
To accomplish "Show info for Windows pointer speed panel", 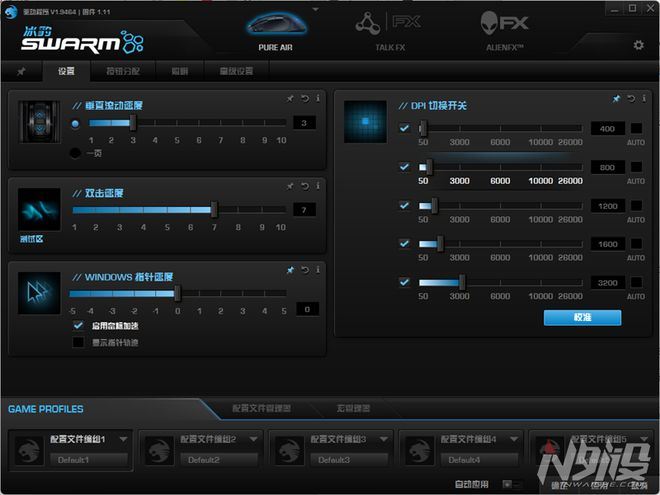I will tap(318, 270).
